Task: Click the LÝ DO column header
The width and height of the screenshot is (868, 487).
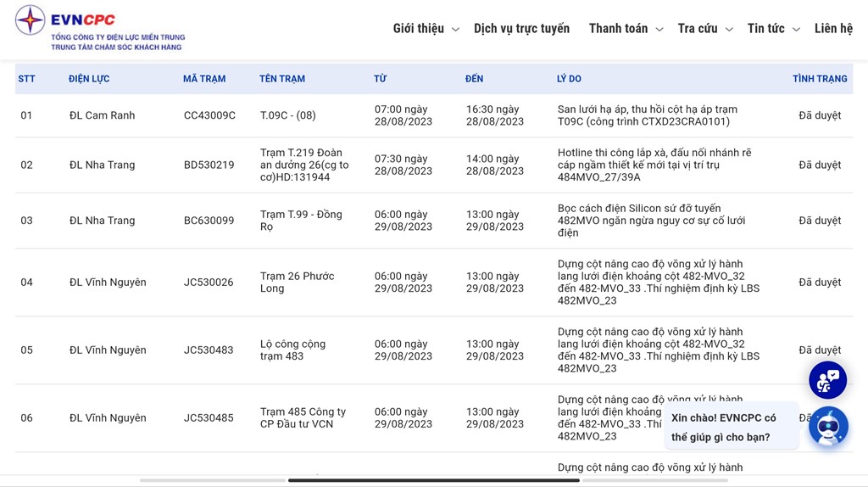Action: pyautogui.click(x=569, y=79)
